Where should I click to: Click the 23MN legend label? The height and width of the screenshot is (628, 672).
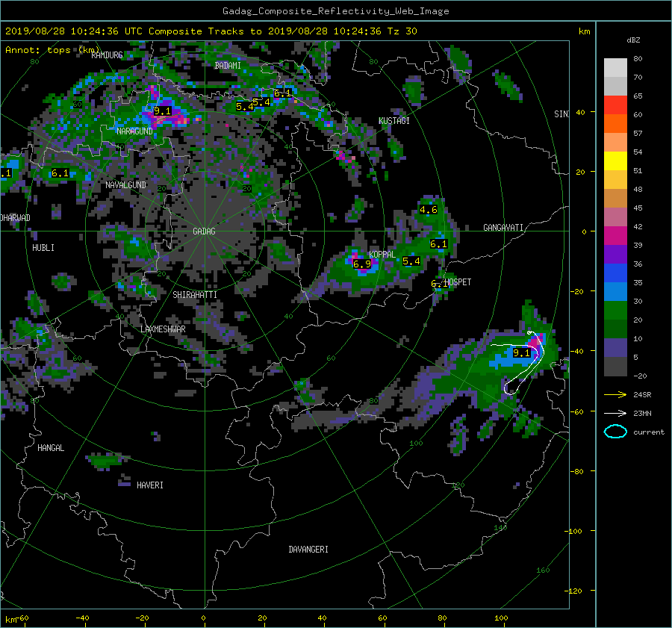[642, 413]
